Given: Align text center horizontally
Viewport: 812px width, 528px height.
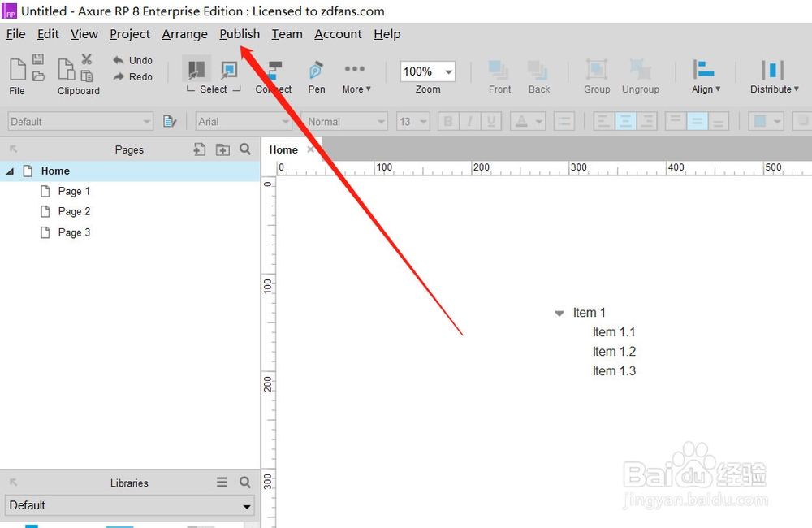Looking at the screenshot, I should [625, 121].
